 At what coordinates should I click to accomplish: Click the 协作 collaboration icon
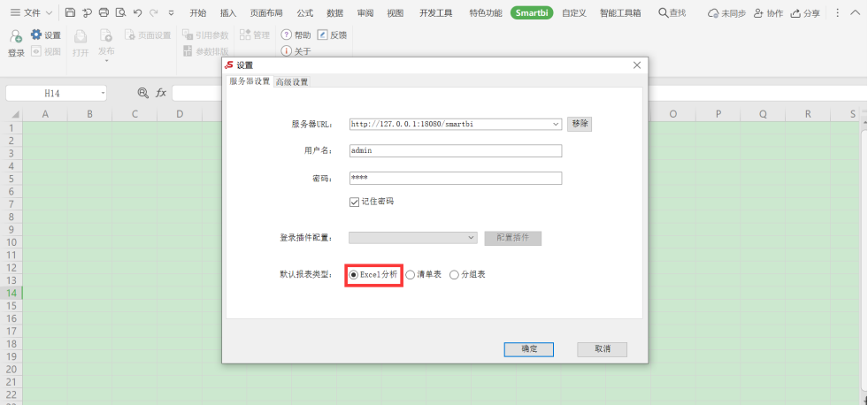tap(759, 13)
